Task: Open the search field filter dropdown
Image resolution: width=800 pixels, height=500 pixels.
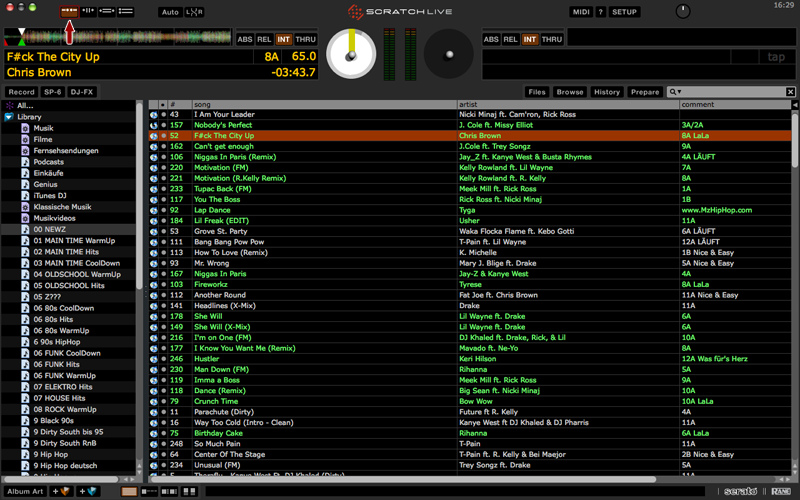Action: [x=677, y=92]
